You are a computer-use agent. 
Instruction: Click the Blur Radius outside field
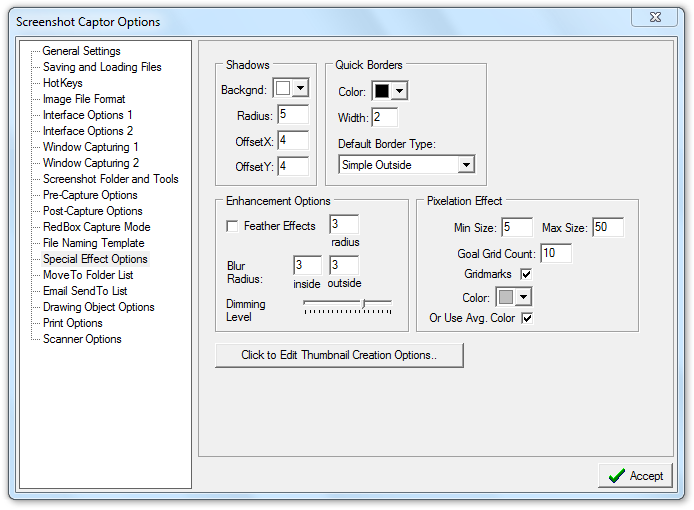(344, 265)
